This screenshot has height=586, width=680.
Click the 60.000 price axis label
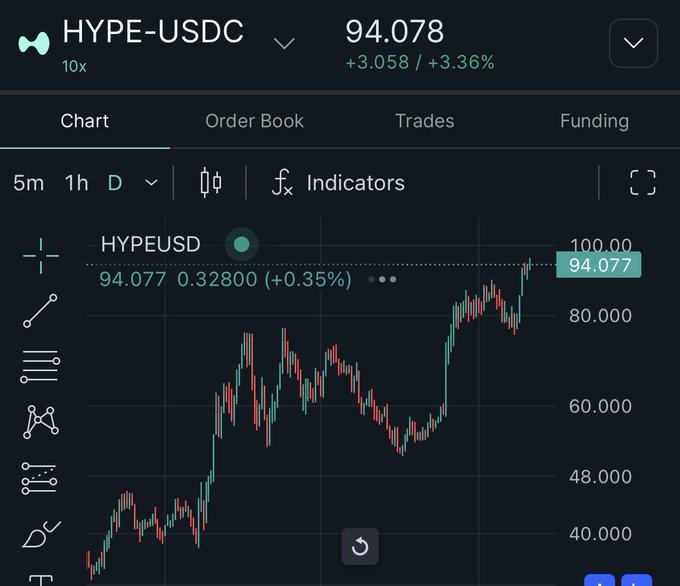click(600, 406)
